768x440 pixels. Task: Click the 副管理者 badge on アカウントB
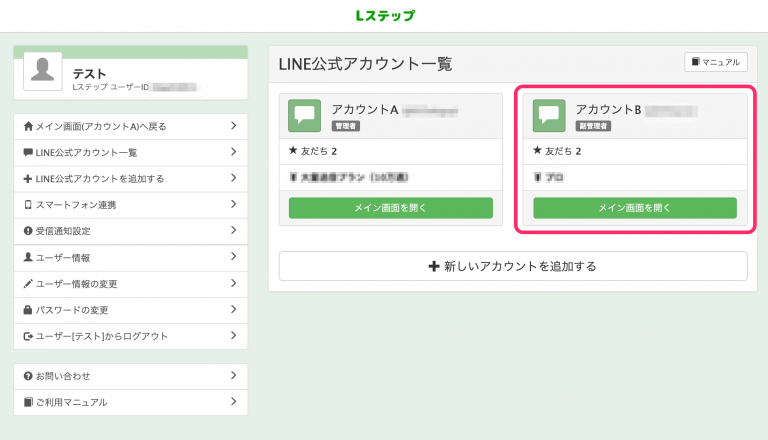click(x=593, y=126)
